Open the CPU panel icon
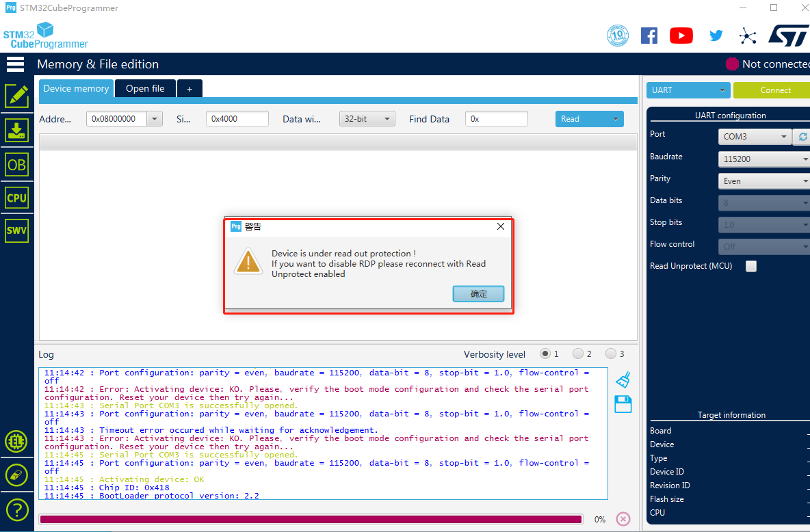 tap(16, 198)
